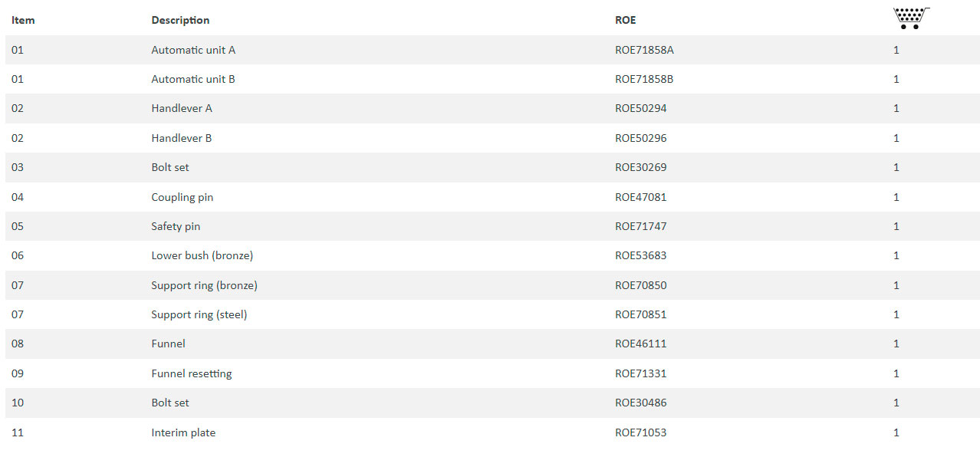The width and height of the screenshot is (980, 457).
Task: Click Lower bush (bronze) entry
Action: 202,255
